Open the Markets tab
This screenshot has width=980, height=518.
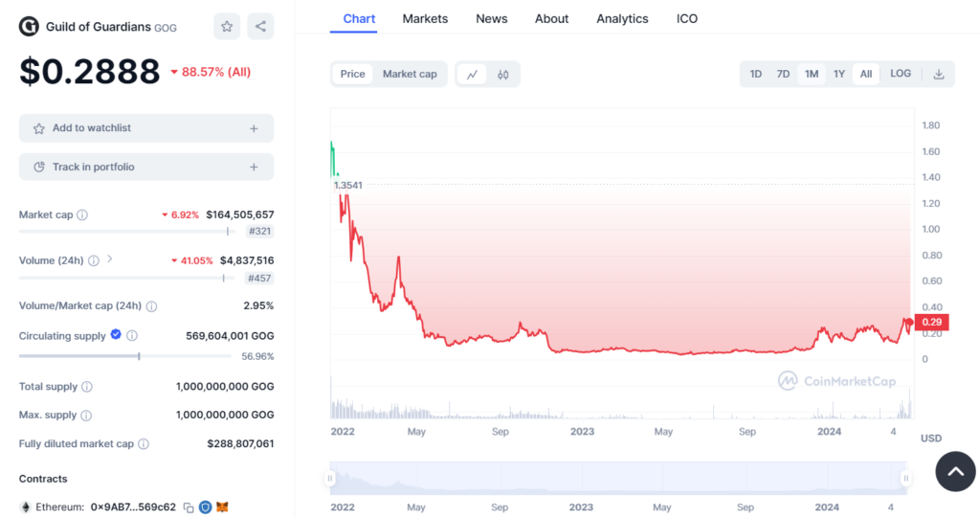click(425, 19)
